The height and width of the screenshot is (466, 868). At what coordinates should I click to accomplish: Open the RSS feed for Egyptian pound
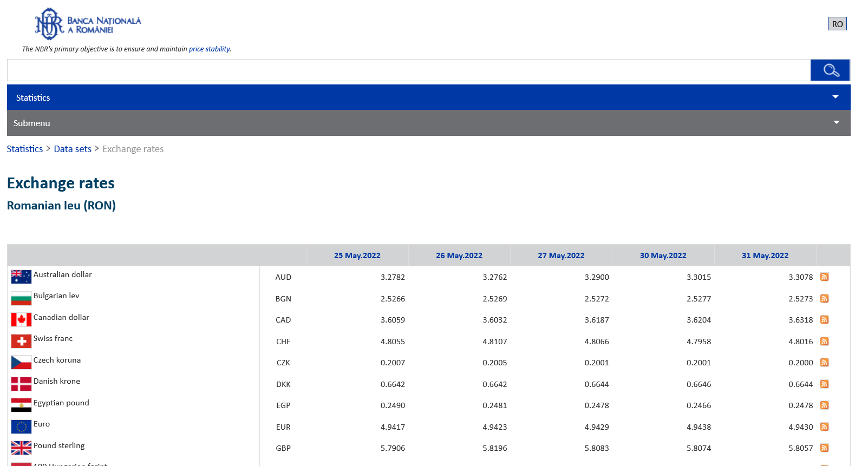point(824,405)
